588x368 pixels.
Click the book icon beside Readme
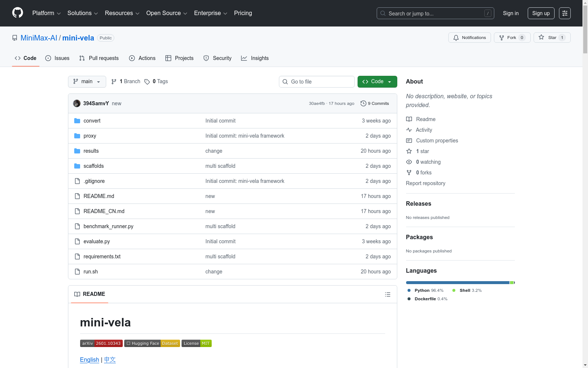[x=409, y=119]
